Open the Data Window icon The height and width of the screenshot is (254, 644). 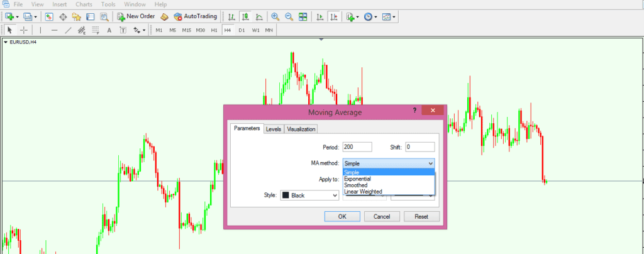[63, 17]
